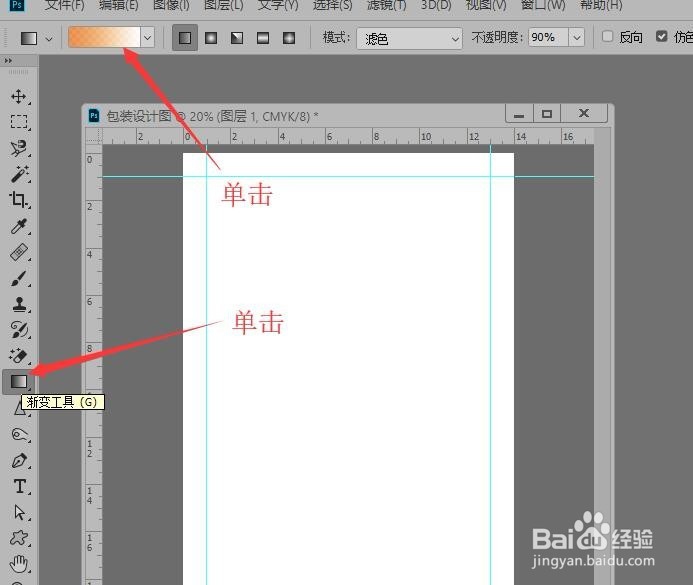Select Radial Gradient style
The image size is (693, 585).
[x=211, y=38]
